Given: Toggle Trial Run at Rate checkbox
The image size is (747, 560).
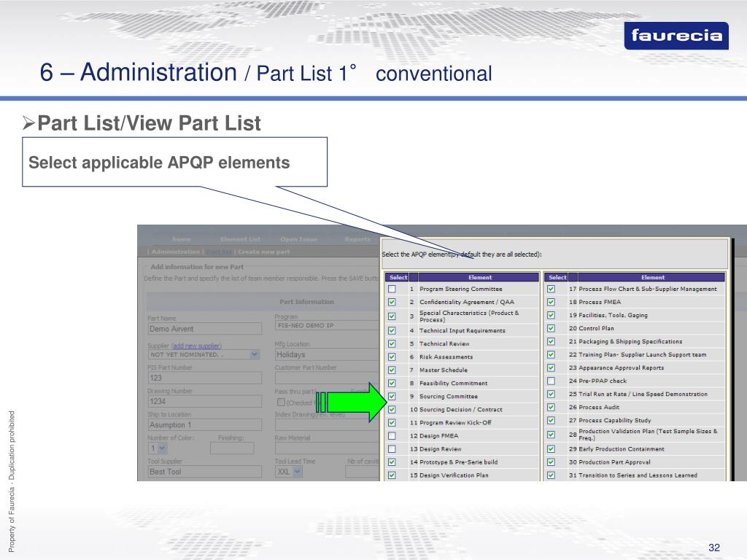Looking at the screenshot, I should (x=551, y=394).
